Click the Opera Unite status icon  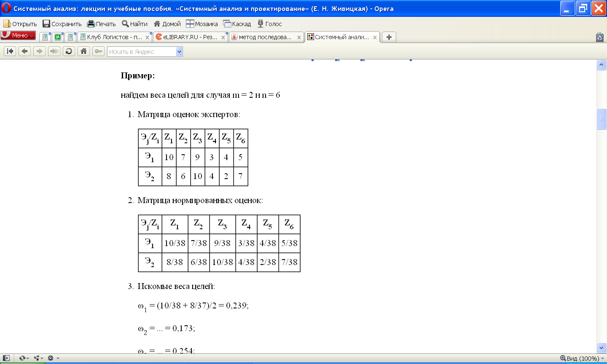[x=37, y=358]
